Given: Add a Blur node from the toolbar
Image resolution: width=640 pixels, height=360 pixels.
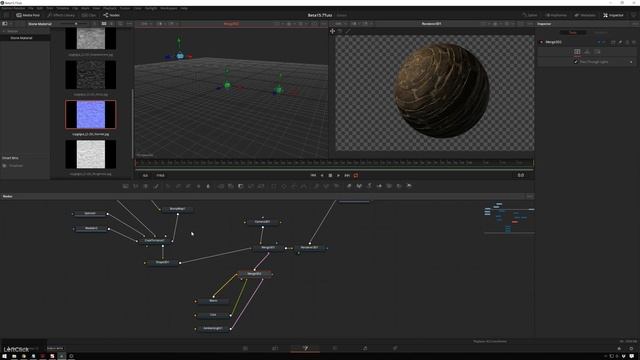Looking at the screenshot, I should coord(208,186).
